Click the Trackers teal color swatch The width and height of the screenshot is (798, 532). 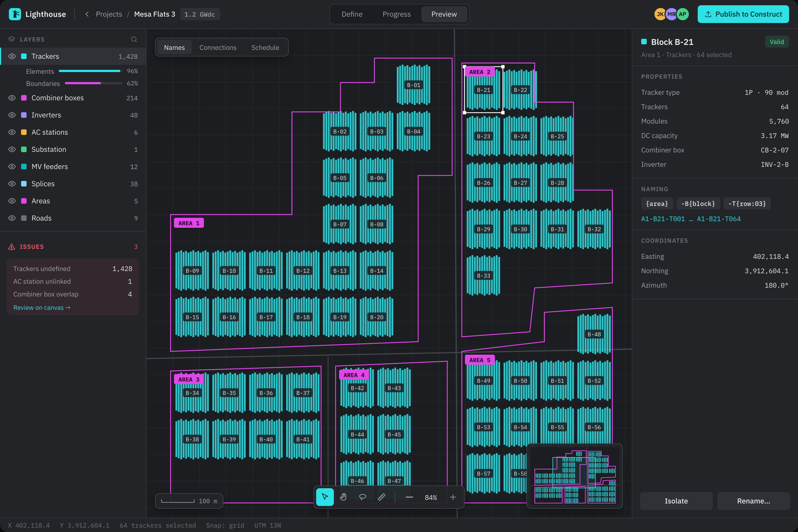[24, 56]
